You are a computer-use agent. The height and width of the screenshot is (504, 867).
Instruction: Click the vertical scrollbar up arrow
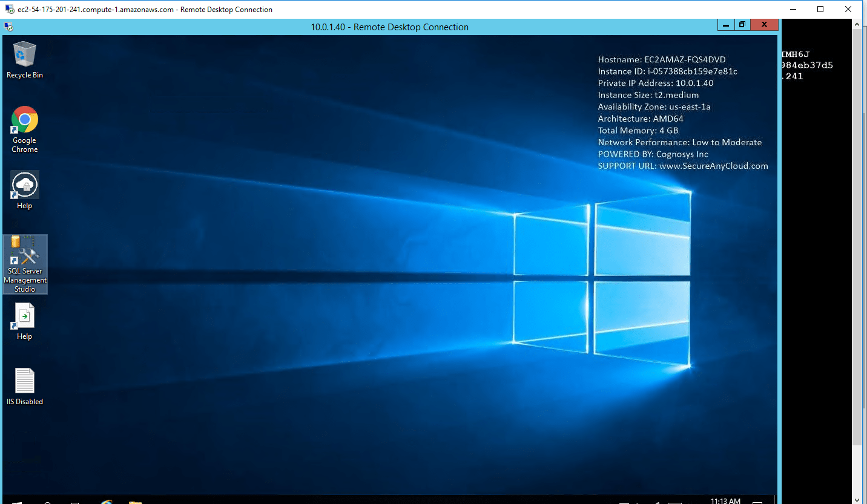coord(857,23)
